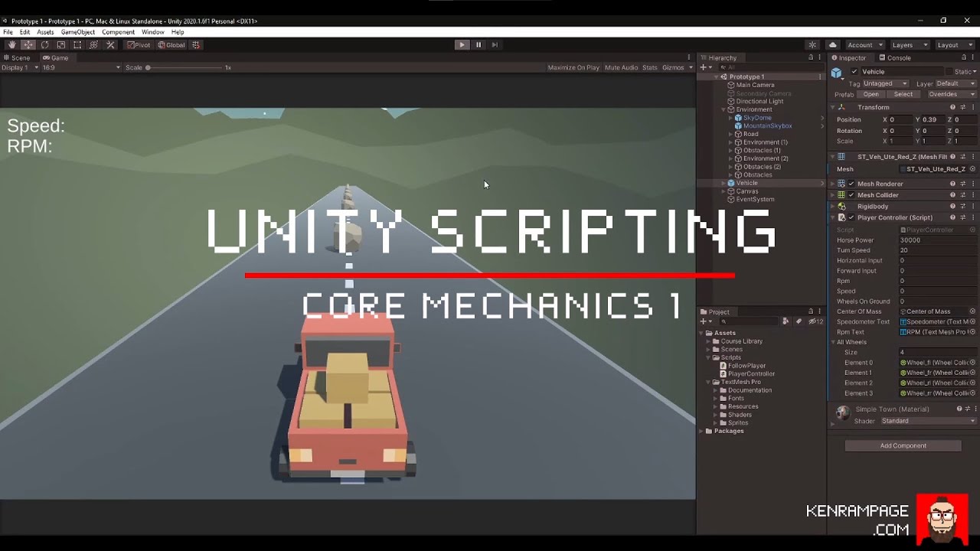Click Mesh field object picker circle

click(972, 169)
